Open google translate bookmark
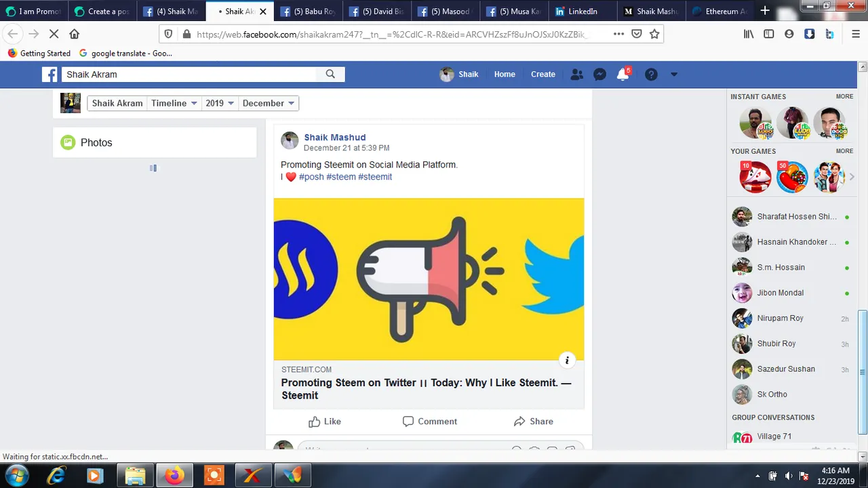This screenshot has width=868, height=488. point(125,53)
